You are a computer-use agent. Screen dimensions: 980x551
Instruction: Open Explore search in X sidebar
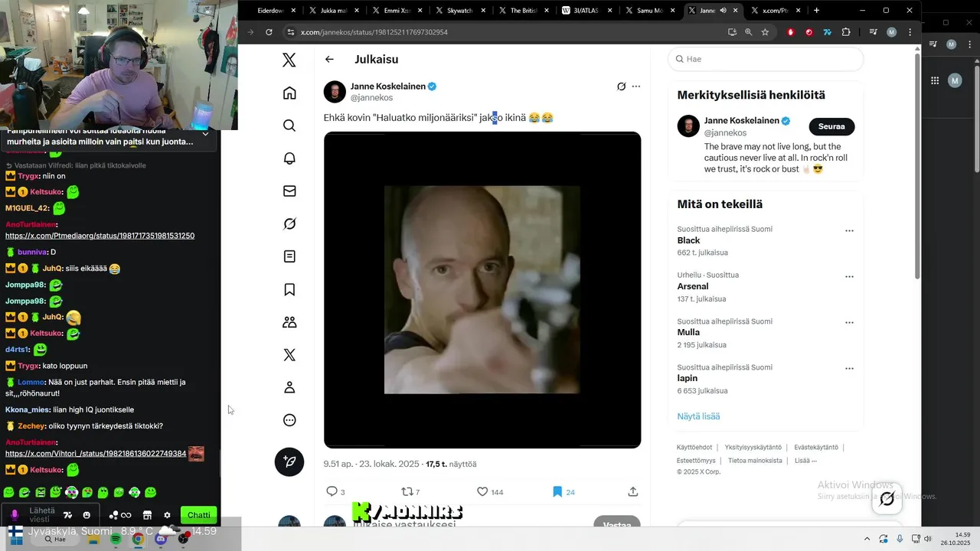(x=289, y=126)
